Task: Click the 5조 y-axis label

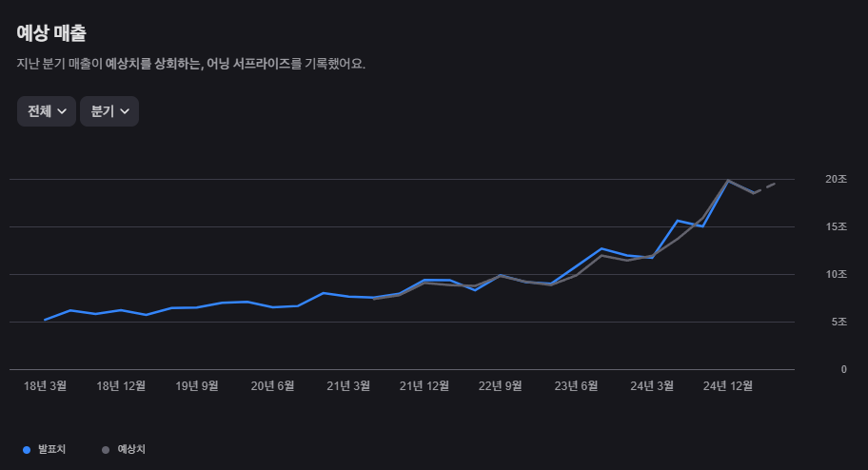Action: point(839,322)
